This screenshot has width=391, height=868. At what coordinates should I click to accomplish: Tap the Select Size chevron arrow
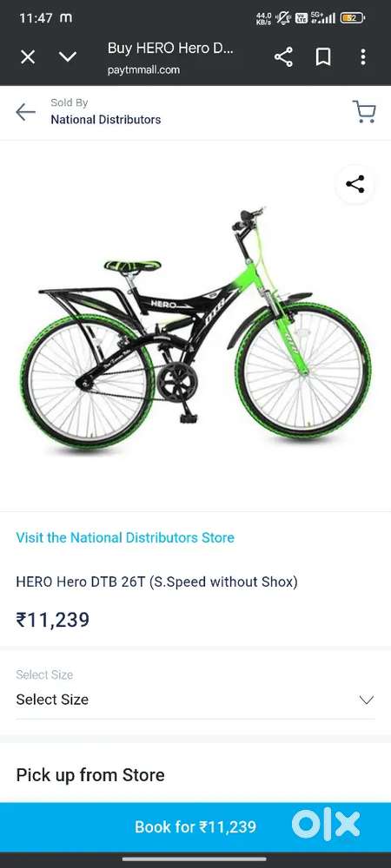pos(367,700)
